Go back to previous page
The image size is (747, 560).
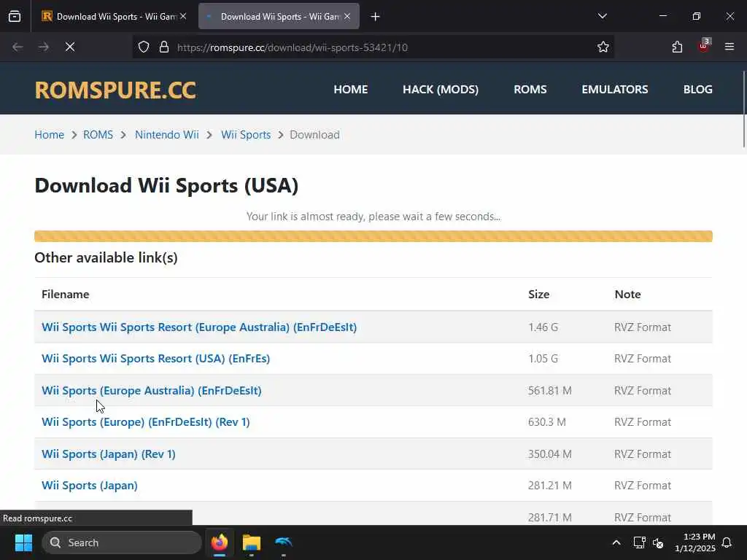18,47
